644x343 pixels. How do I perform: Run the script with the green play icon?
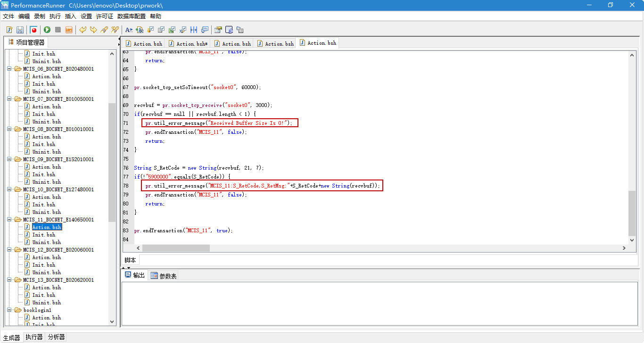pos(47,30)
